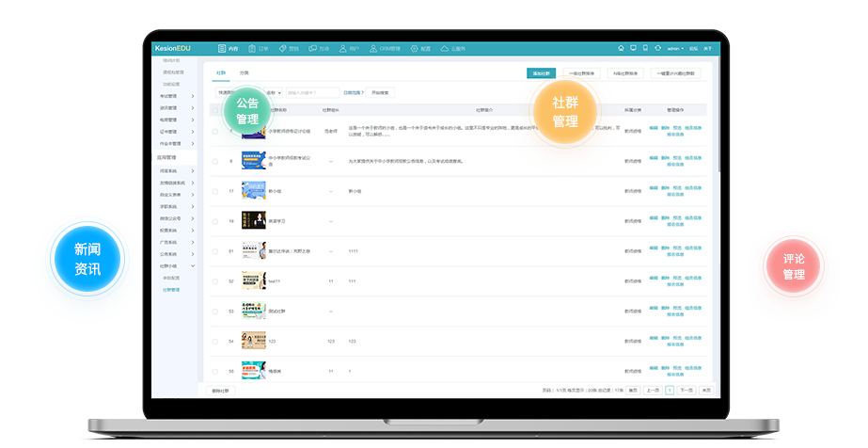Viewport: 868px width, 448px height.
Task: Click the 开始搜索 search button
Action: pos(380,92)
